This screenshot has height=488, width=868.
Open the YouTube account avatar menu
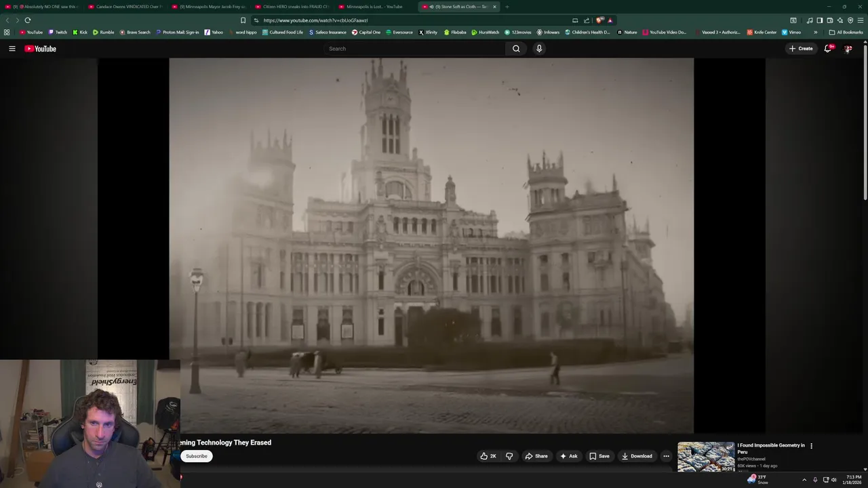click(848, 49)
